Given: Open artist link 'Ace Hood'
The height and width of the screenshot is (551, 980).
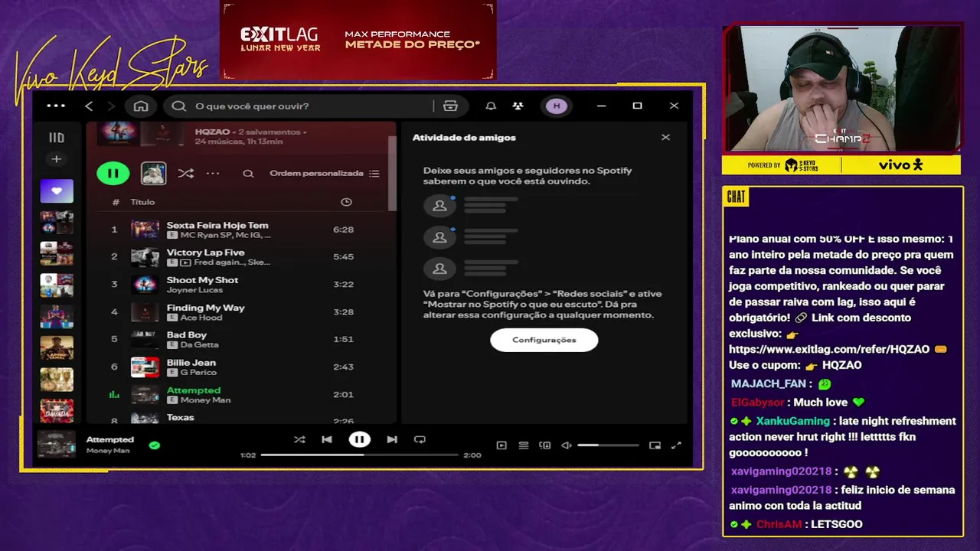Looking at the screenshot, I should (x=201, y=318).
